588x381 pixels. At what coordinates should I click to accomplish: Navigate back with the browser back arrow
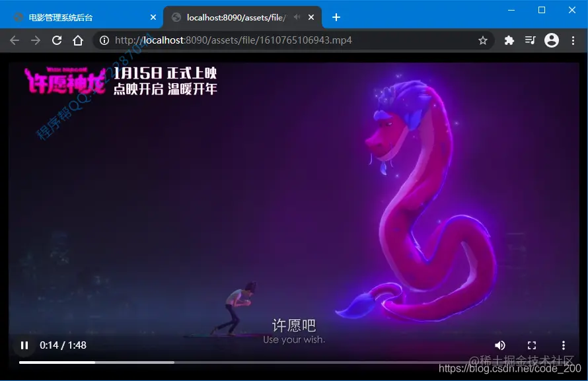[15, 40]
